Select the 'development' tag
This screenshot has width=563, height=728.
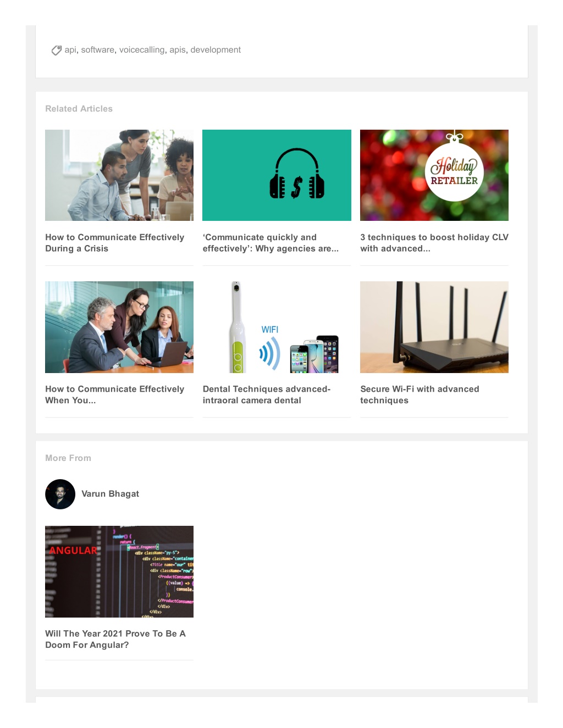216,50
